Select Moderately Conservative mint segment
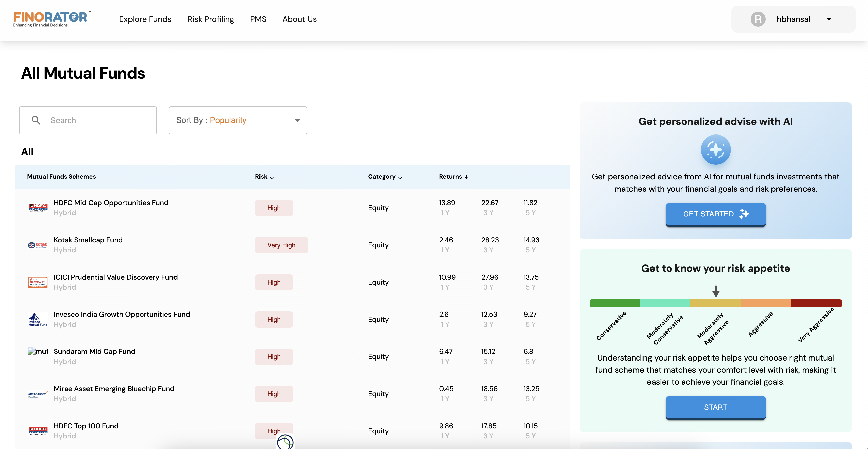The width and height of the screenshot is (868, 449). point(665,303)
